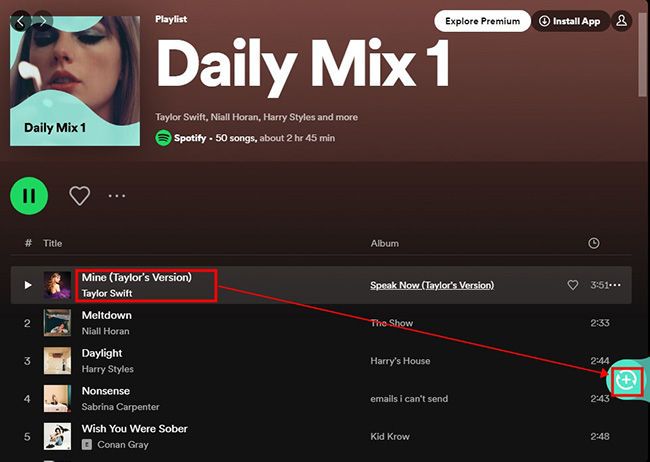The height and width of the screenshot is (462, 650).
Task: Click the explicit E badge by Conan Gray
Action: (87, 445)
